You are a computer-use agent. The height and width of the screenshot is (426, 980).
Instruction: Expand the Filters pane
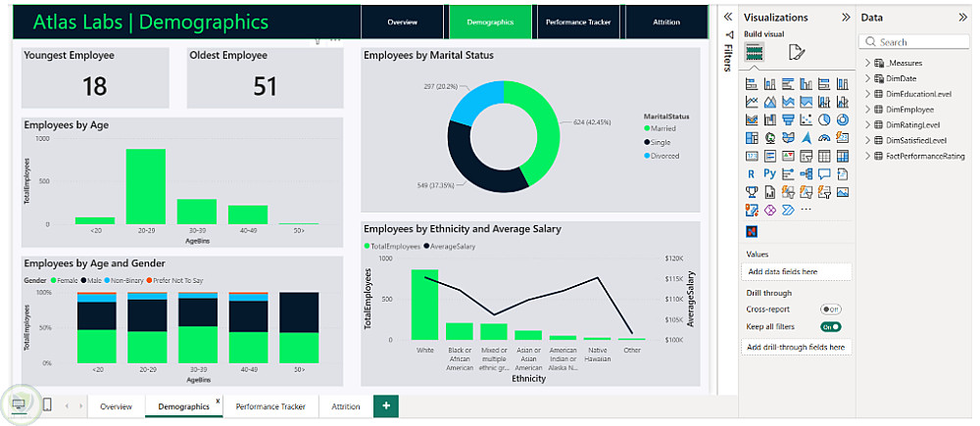coord(727,17)
